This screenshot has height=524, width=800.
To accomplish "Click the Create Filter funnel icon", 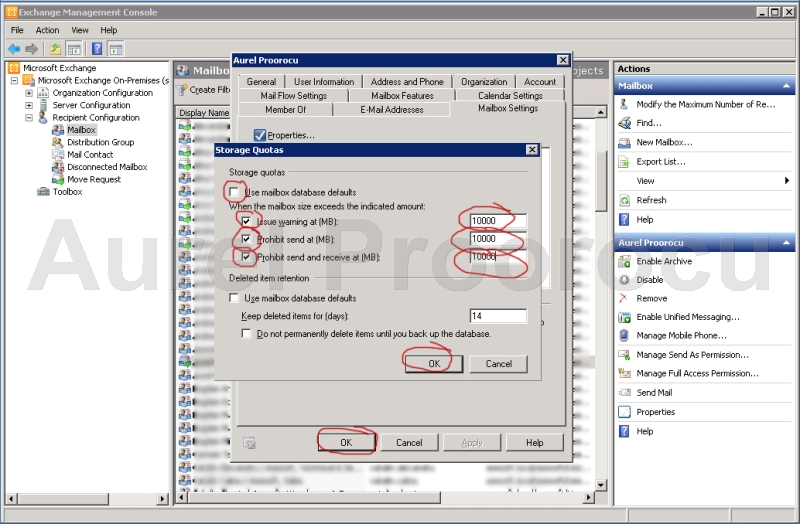I will 182,90.
